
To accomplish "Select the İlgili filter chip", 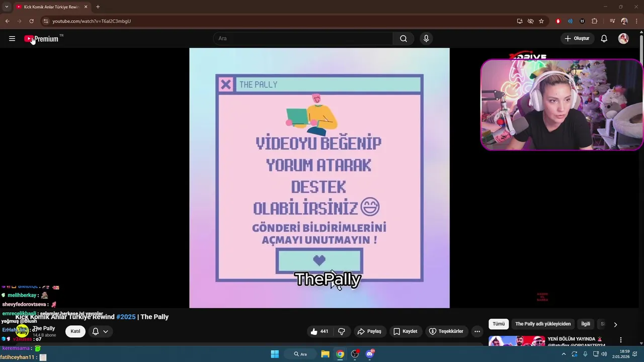I will point(586,324).
